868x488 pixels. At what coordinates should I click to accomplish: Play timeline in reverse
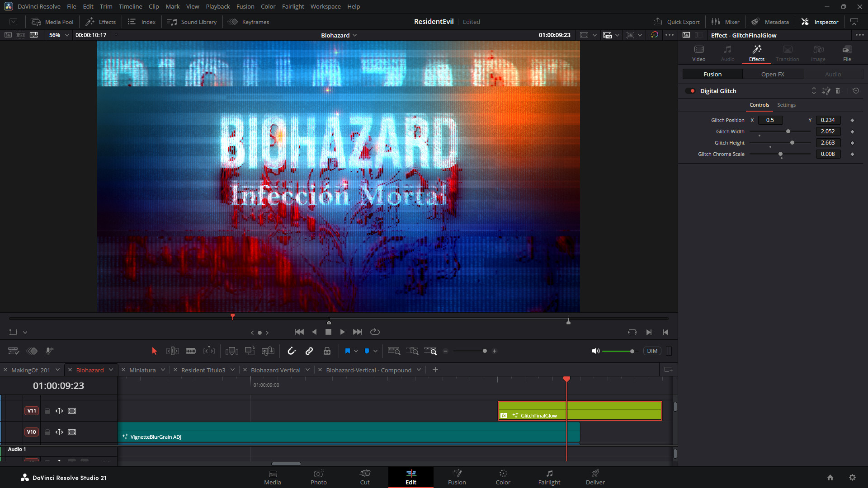coord(314,332)
